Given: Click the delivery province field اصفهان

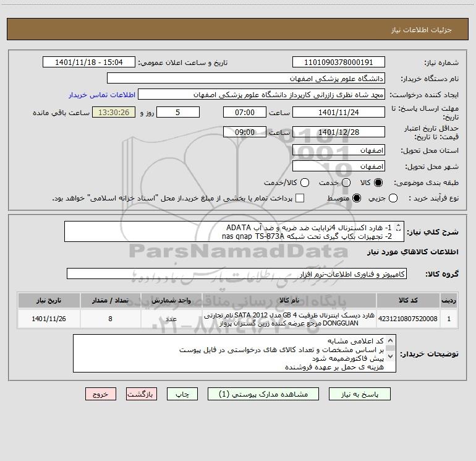Looking at the screenshot, I should 339,150.
